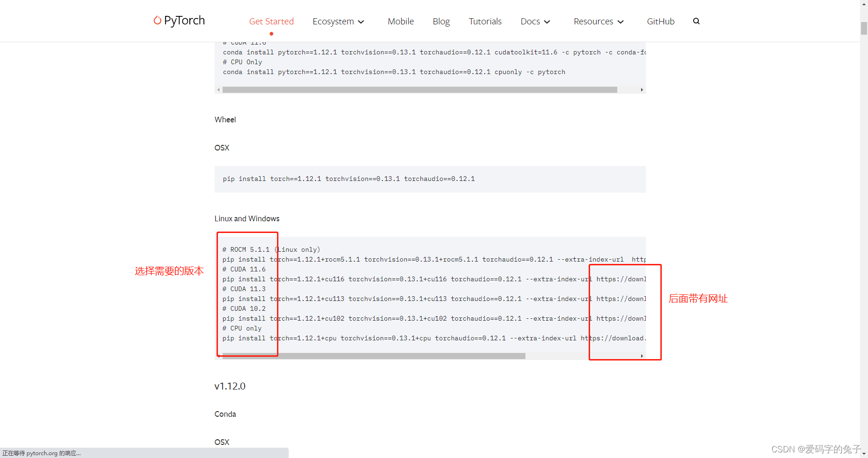Screen dimensions: 868x458
Task: Open the site search magnifier icon
Action: pos(696,21)
